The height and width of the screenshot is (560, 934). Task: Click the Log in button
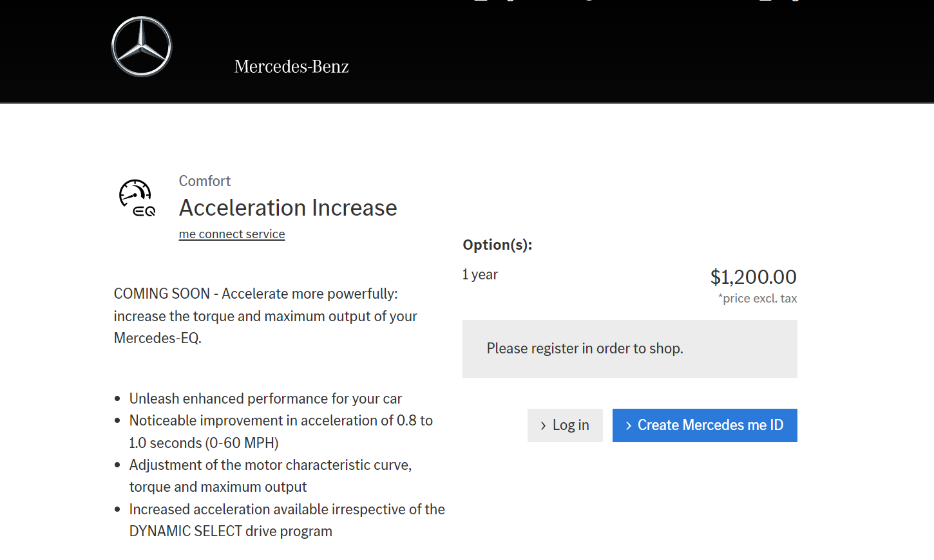coord(565,425)
